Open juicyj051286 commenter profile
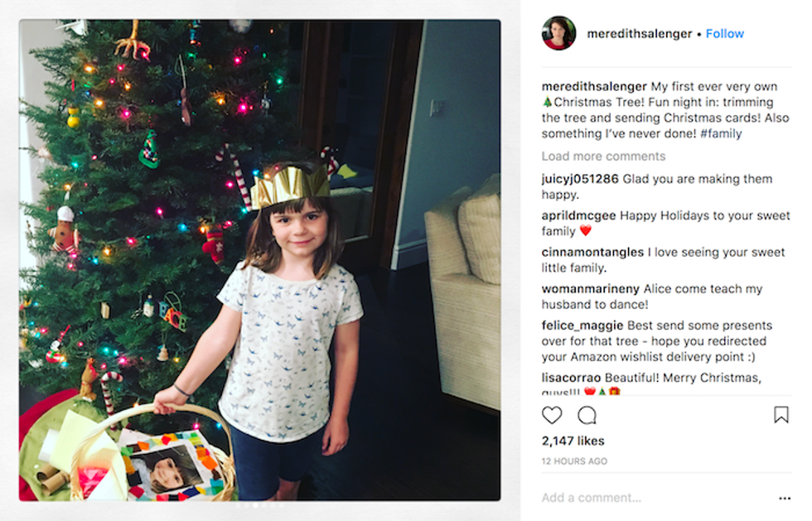The height and width of the screenshot is (521, 812). point(580,179)
